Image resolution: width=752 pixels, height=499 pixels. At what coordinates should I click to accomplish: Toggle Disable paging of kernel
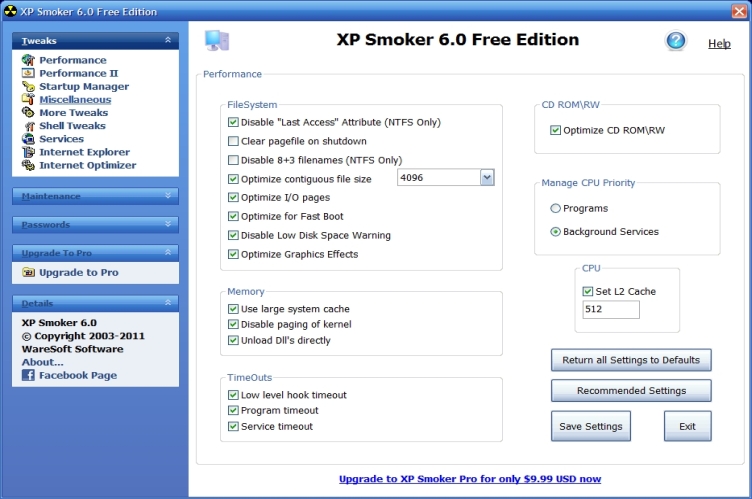point(233,324)
